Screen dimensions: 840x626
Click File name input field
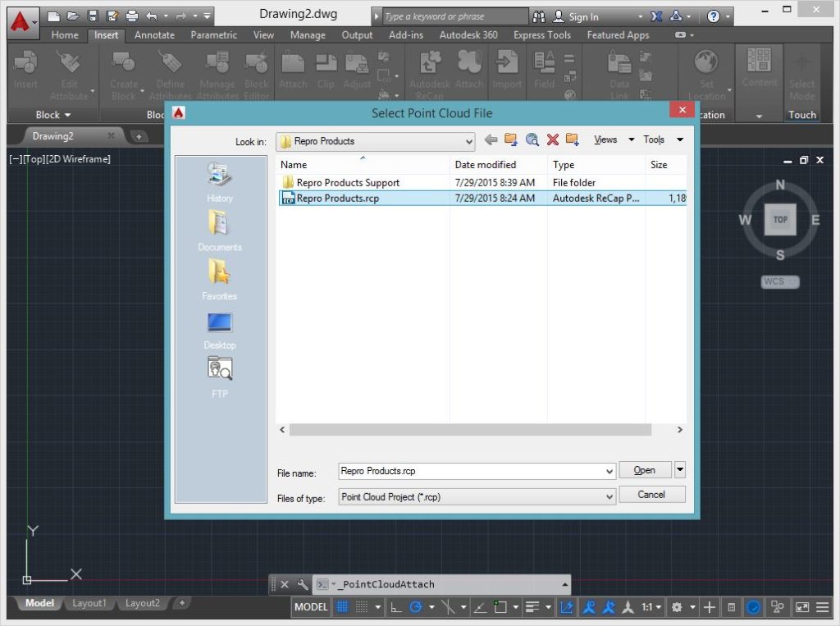pos(472,471)
